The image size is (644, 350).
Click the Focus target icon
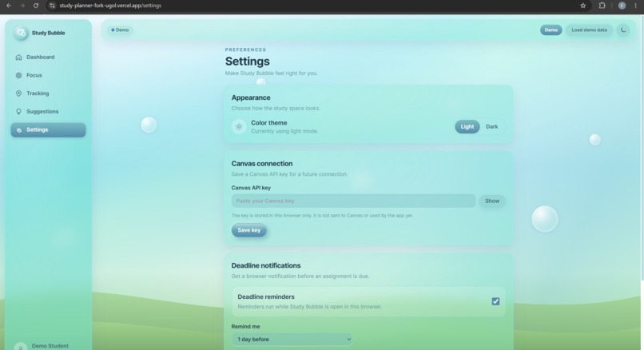click(18, 75)
